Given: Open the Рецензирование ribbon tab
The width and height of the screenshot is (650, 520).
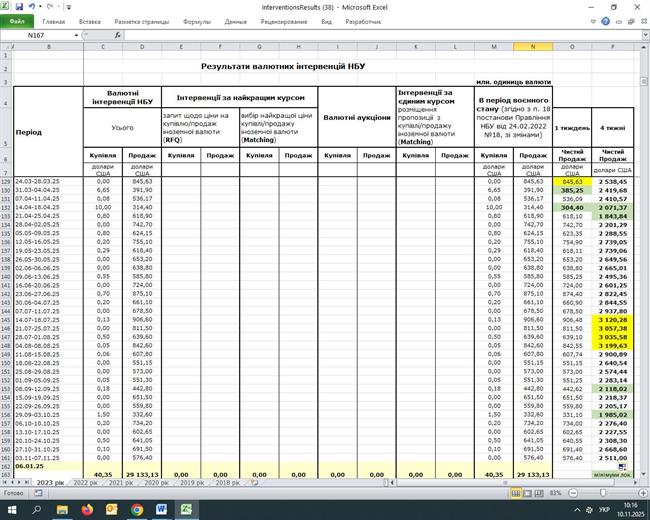Looking at the screenshot, I should [x=284, y=20].
